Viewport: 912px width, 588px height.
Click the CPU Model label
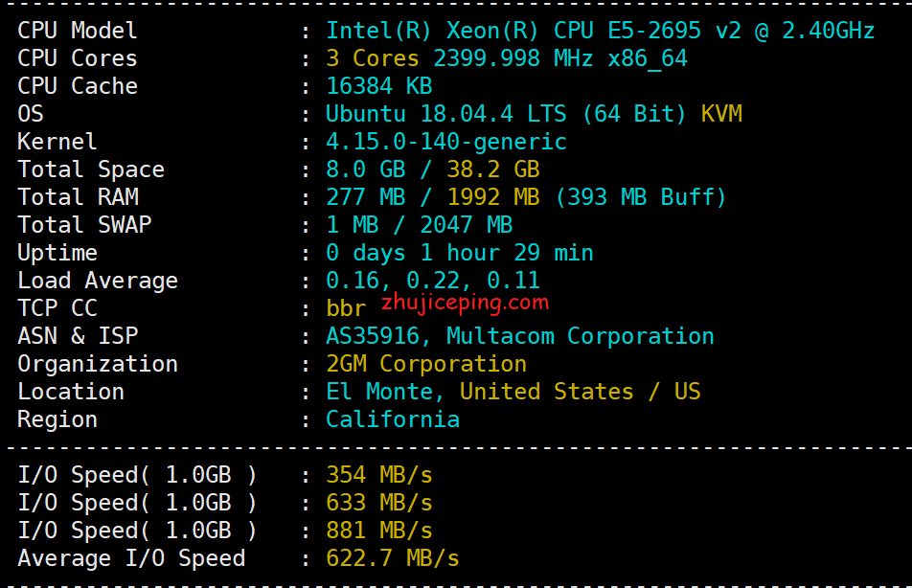(x=77, y=31)
